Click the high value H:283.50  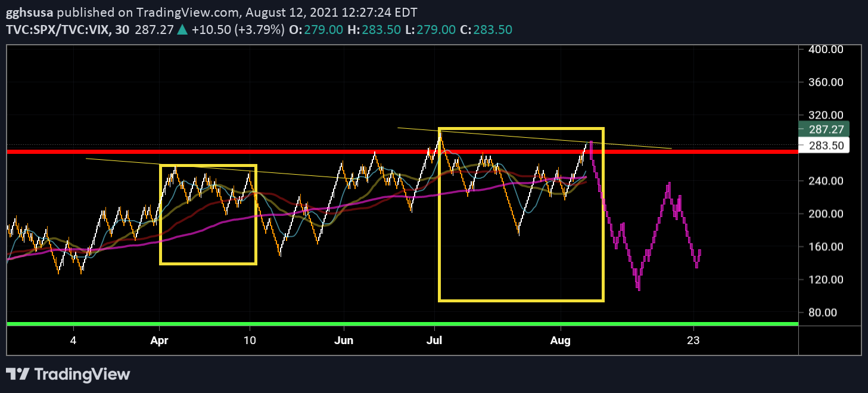click(374, 29)
